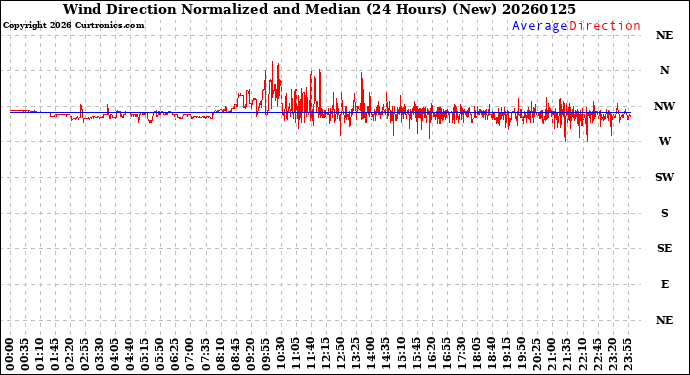Click the 21:00 time axis label
Viewport: 690px width, 375px height.
tap(551, 355)
